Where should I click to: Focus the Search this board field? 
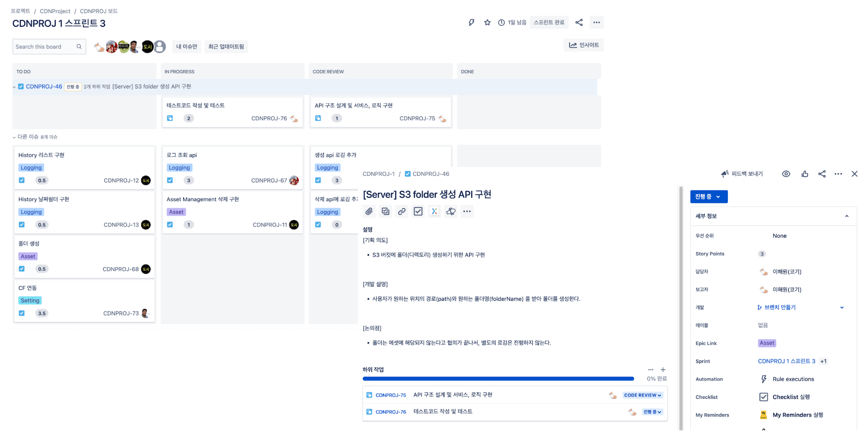click(x=49, y=46)
